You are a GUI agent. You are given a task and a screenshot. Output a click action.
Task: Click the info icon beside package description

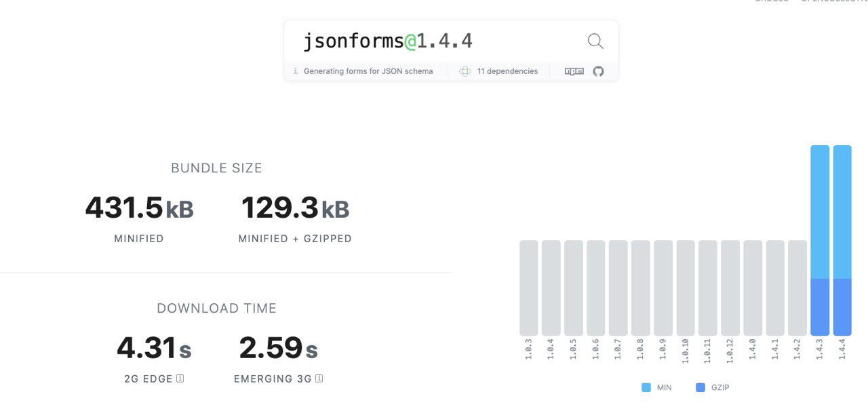(x=295, y=71)
